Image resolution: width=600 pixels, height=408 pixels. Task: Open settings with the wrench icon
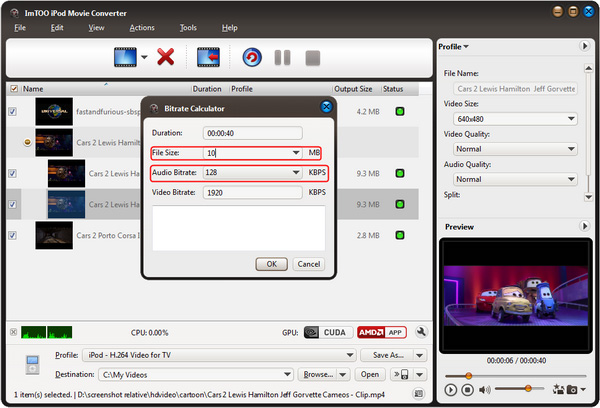click(421, 332)
